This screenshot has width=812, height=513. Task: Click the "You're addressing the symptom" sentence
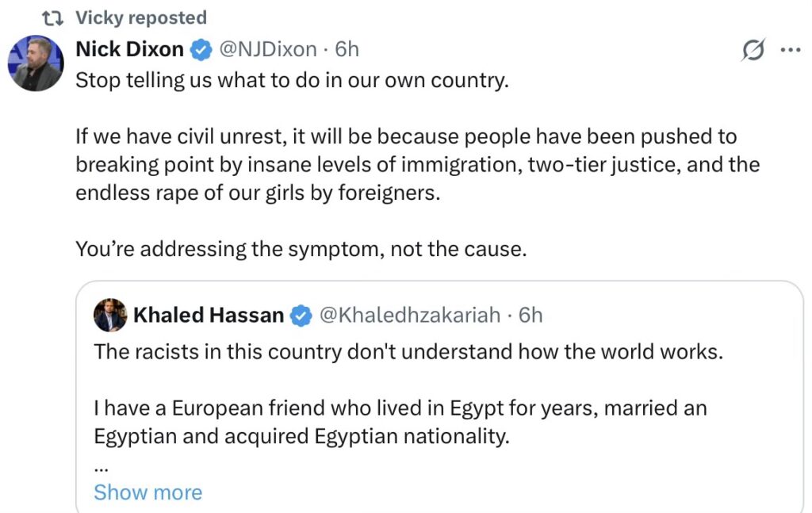(301, 248)
